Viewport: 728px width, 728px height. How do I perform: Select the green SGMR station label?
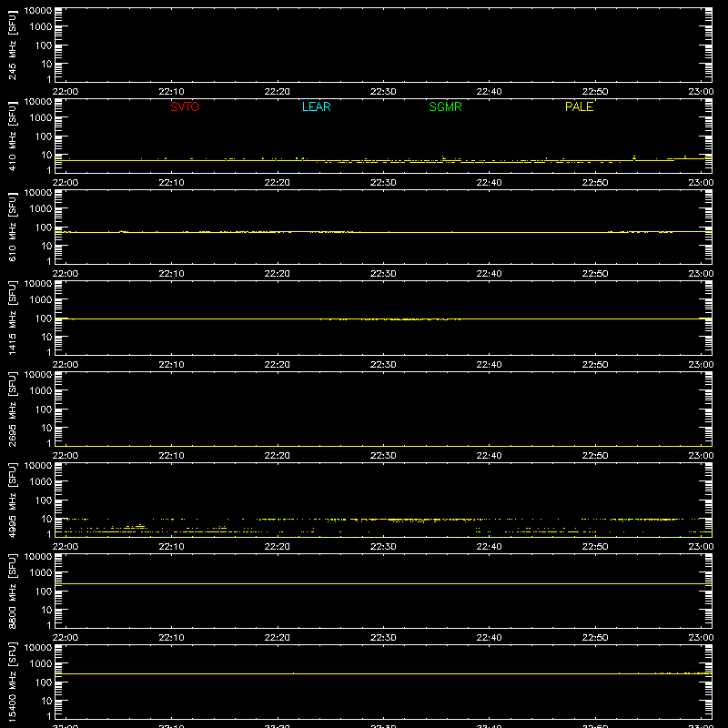(x=445, y=106)
